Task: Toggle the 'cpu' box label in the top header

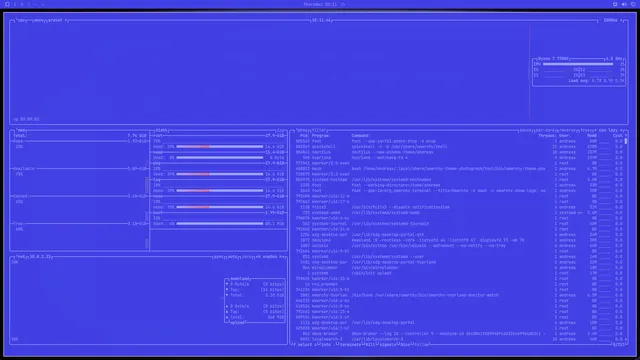Action: pos(21,20)
